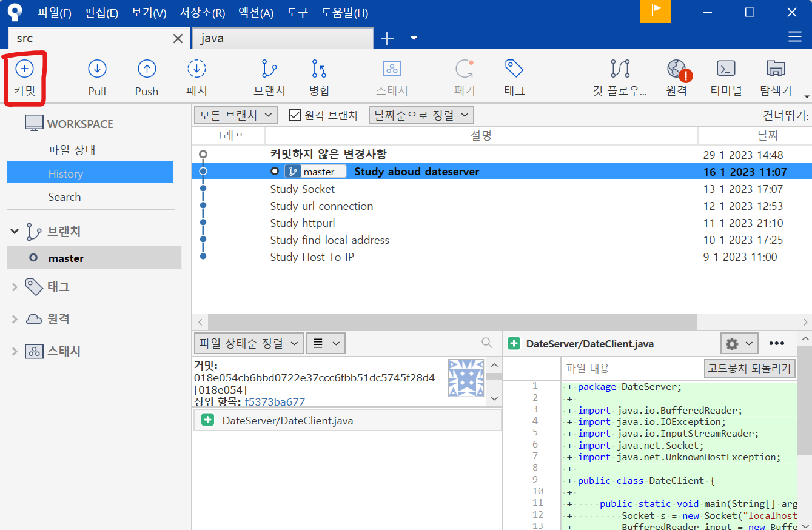
Task: Click the vertical scrollbar in the diff view
Action: point(805,401)
